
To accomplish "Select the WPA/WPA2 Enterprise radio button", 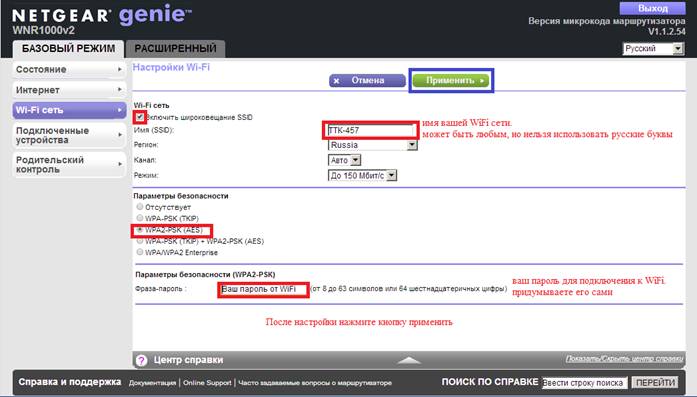I will coord(140,252).
